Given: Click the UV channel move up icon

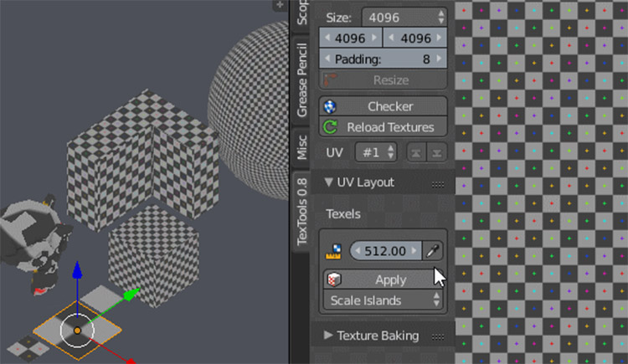Looking at the screenshot, I should (x=417, y=153).
